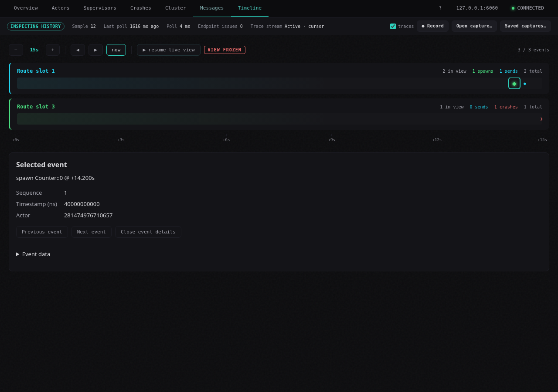Viewport: 558px width, 392px height.
Task: Open a capture file
Action: 474,26
